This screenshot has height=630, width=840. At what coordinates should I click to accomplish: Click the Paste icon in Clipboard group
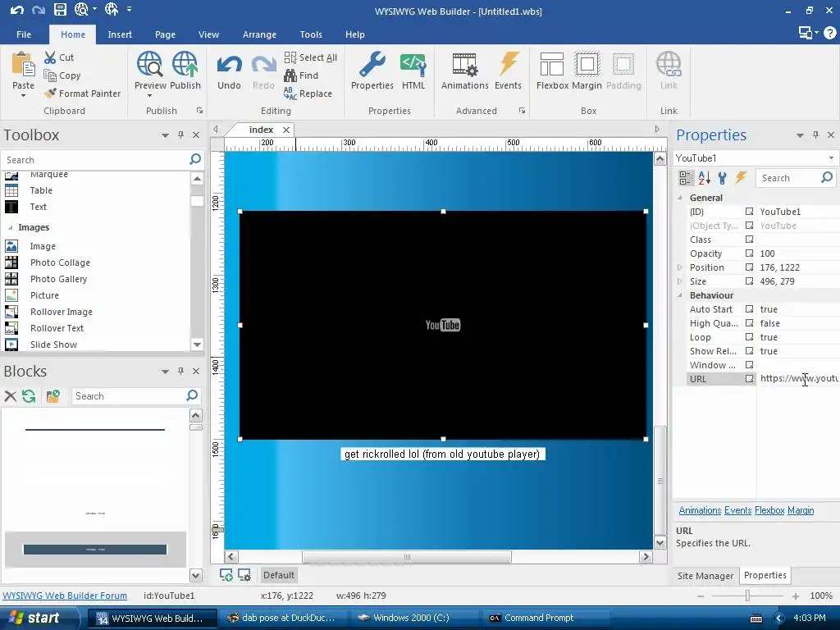click(23, 64)
